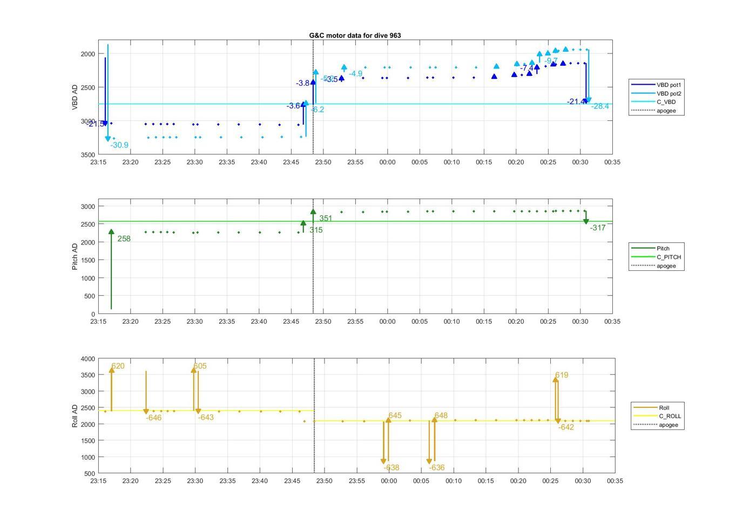Viewport: 756px width, 532px height.
Task: Click the '-9.7' VBD annotation
Action: pyautogui.click(x=551, y=61)
